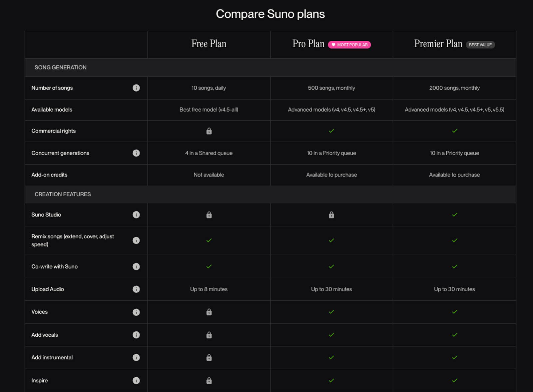Click Free Plan lock icon for Add instrumental
This screenshot has height=392, width=533.
tap(209, 357)
